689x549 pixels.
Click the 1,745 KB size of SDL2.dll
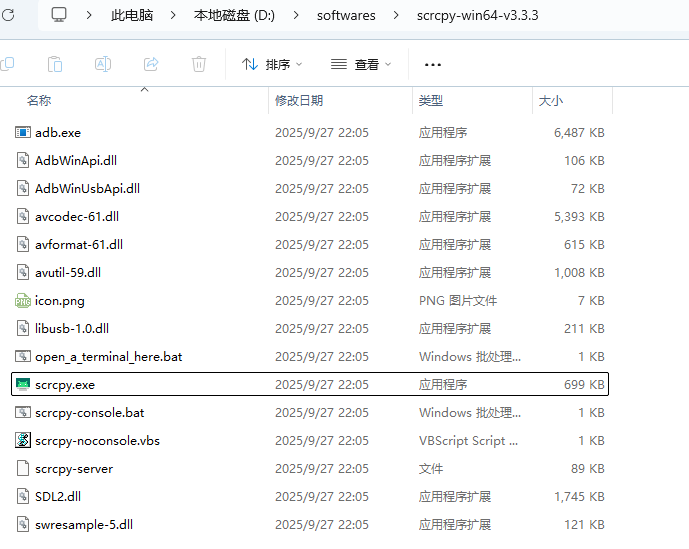click(x=579, y=497)
